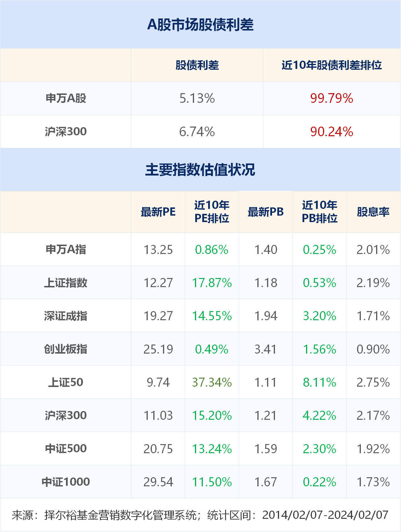This screenshot has height=532, width=401.
Task: Click the PB value 1.11
Action: [x=266, y=382]
